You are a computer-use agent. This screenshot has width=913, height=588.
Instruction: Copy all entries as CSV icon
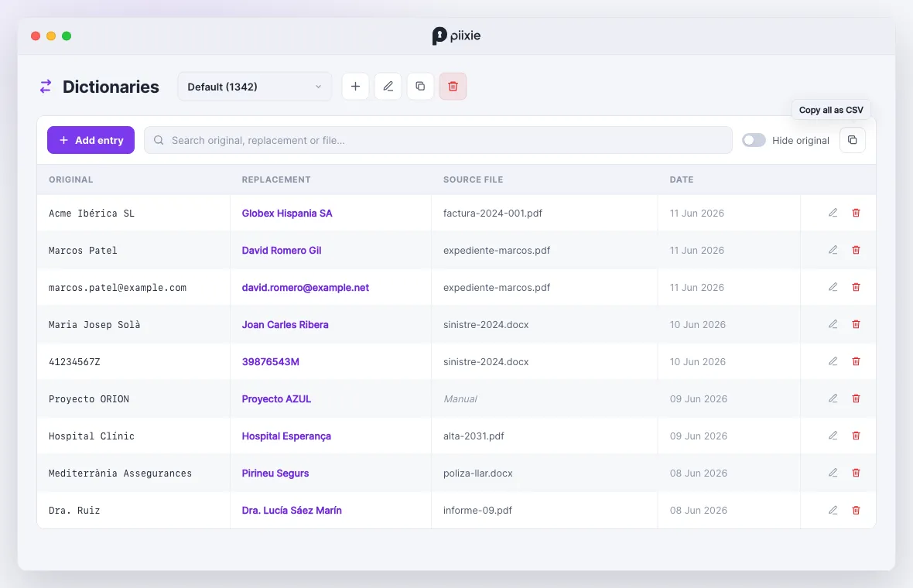853,140
